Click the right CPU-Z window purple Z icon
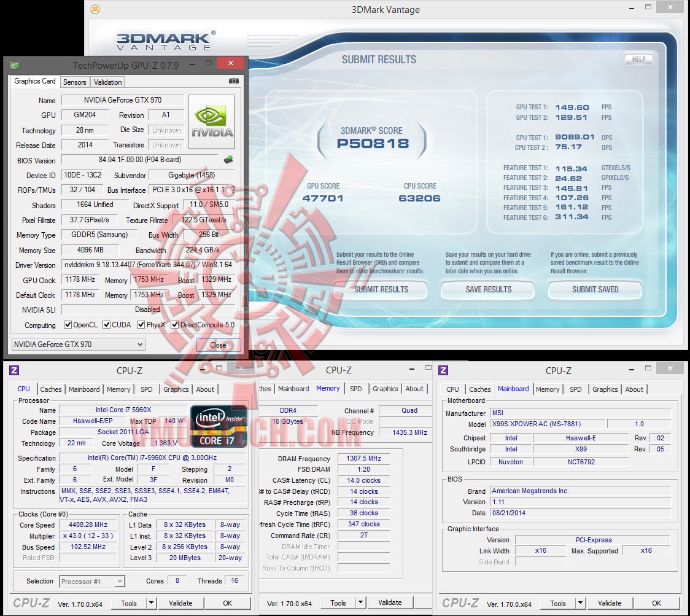690x616 pixels. click(x=444, y=370)
